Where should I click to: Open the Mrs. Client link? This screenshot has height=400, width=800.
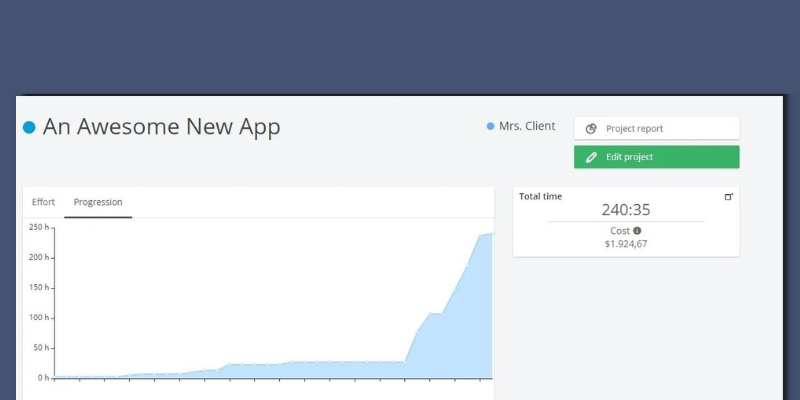(x=527, y=126)
